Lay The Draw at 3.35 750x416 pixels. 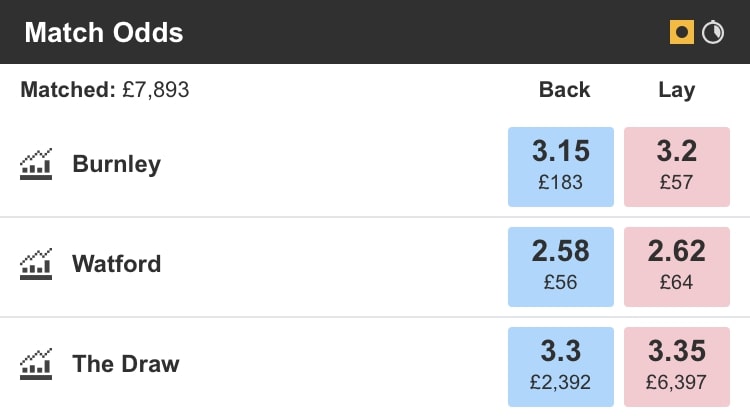tap(677, 365)
